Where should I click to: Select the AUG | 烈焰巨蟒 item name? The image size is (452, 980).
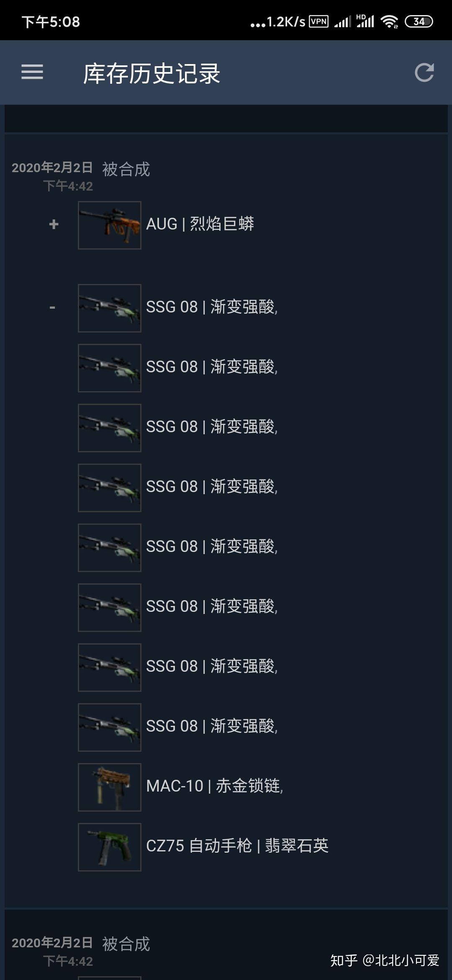coord(200,224)
